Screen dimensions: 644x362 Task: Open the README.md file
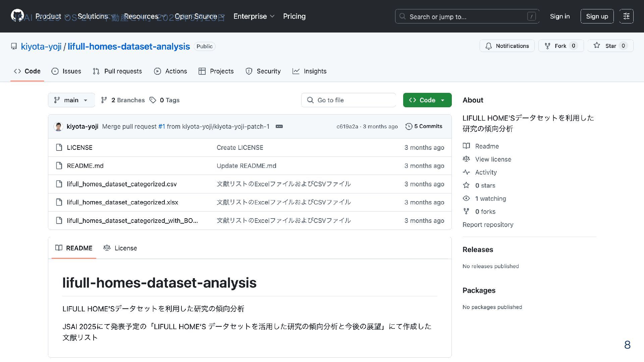click(x=85, y=166)
